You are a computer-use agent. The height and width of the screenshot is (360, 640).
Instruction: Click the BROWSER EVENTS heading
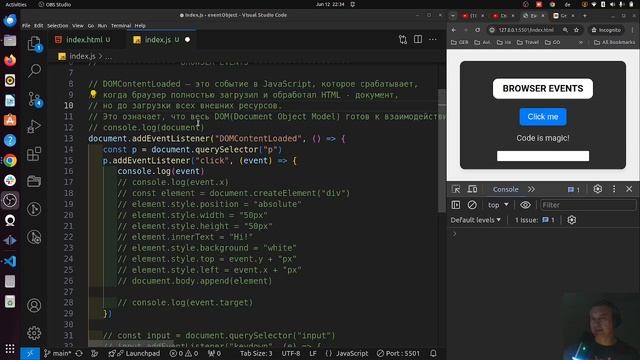click(542, 89)
